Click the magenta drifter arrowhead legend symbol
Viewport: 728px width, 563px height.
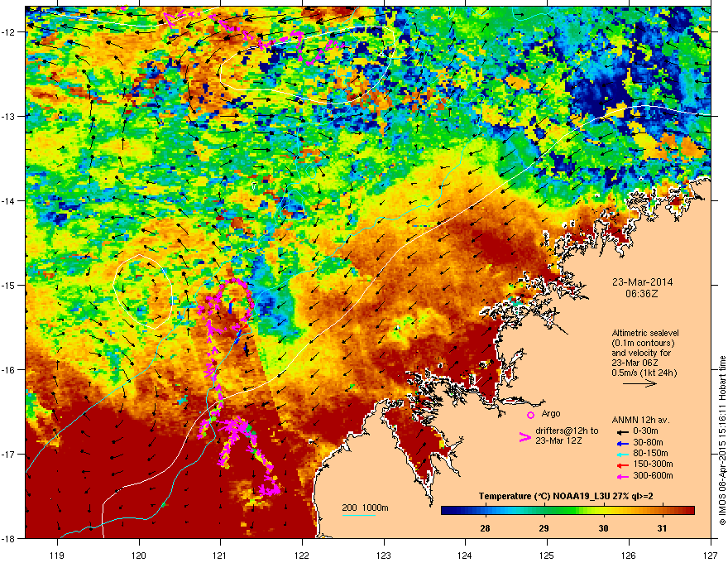click(x=524, y=437)
